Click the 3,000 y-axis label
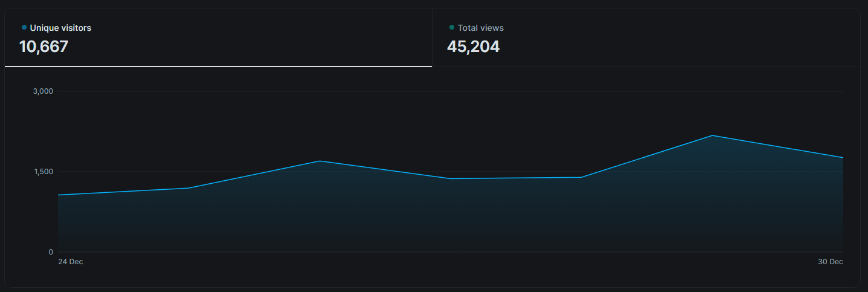The image size is (868, 292). point(43,91)
